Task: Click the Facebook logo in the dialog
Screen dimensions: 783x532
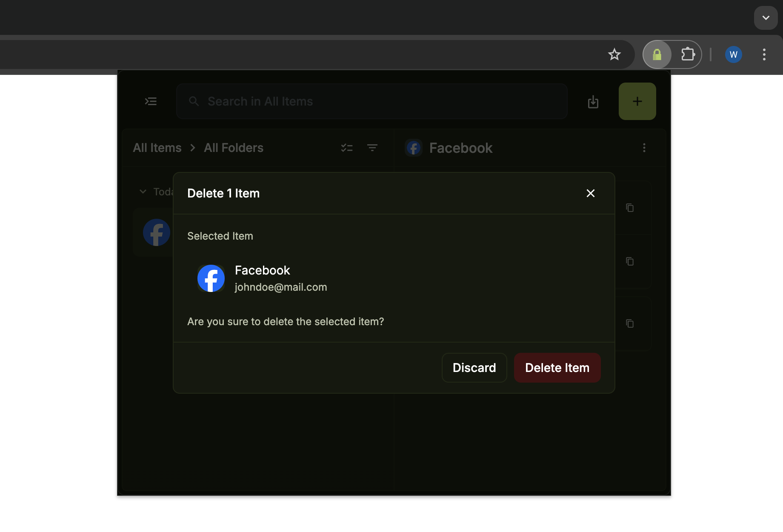Action: 211,278
